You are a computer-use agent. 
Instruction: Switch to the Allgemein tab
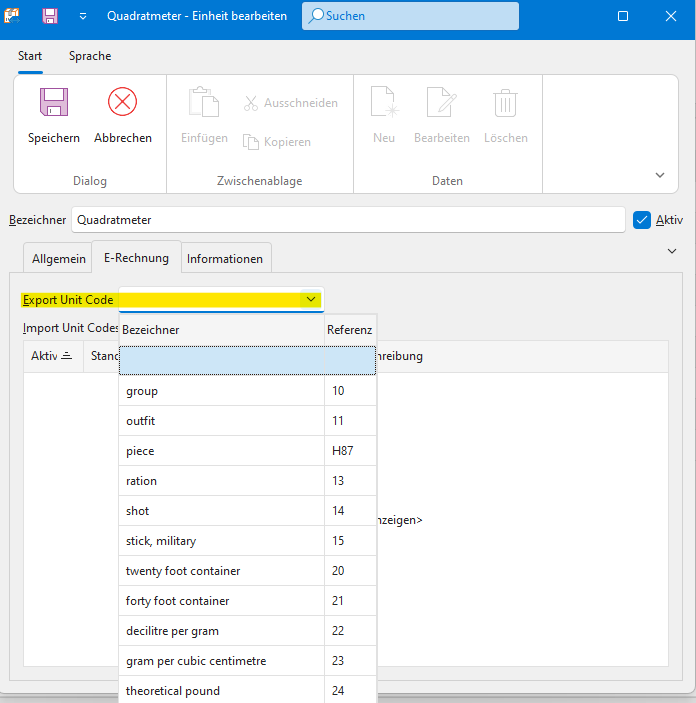click(x=59, y=258)
